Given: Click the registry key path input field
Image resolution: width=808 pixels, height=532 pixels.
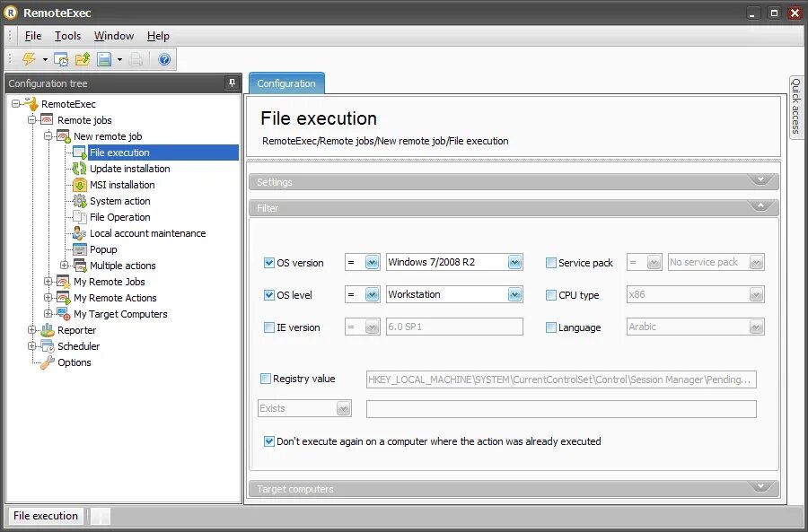Looking at the screenshot, I should (x=561, y=379).
